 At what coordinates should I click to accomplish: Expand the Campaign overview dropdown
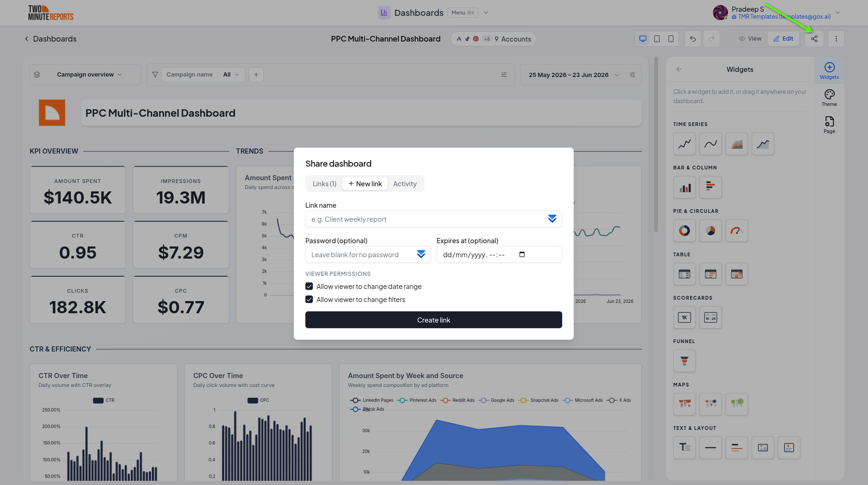85,75
